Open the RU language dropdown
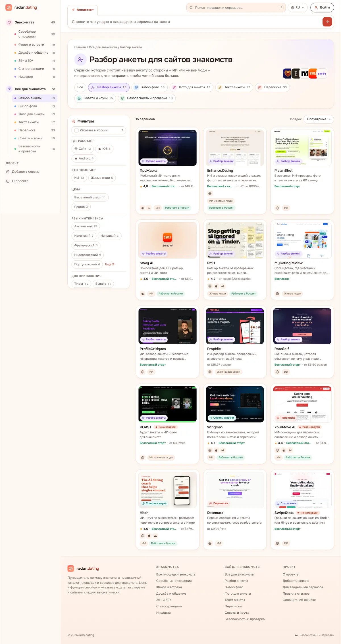Screen dimensions: 341x644 298,8
